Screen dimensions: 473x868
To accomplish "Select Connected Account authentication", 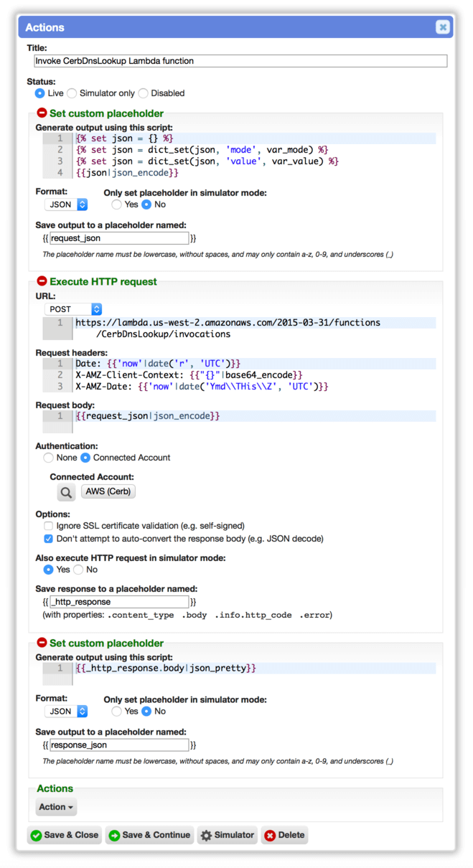I will [85, 458].
